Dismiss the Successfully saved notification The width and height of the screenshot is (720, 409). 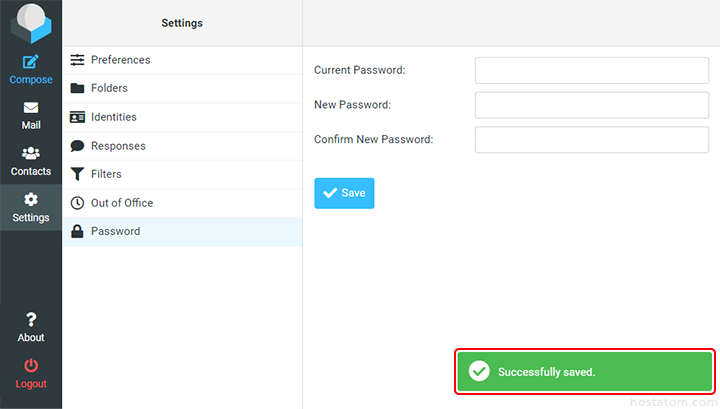[x=585, y=372]
